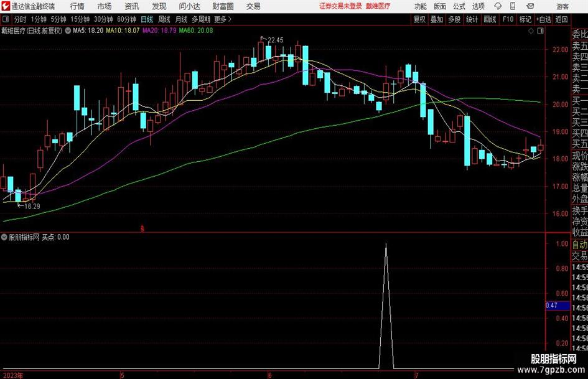Toggle the left sidebar panel icon

pos(5,19)
